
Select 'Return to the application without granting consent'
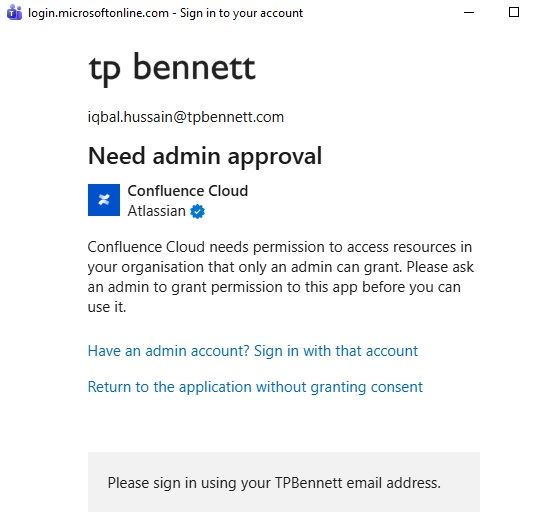[255, 387]
